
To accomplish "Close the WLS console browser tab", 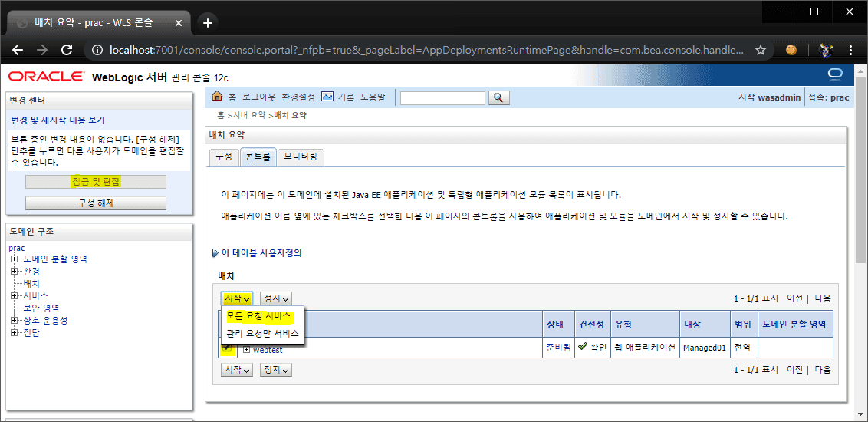I will click(180, 23).
